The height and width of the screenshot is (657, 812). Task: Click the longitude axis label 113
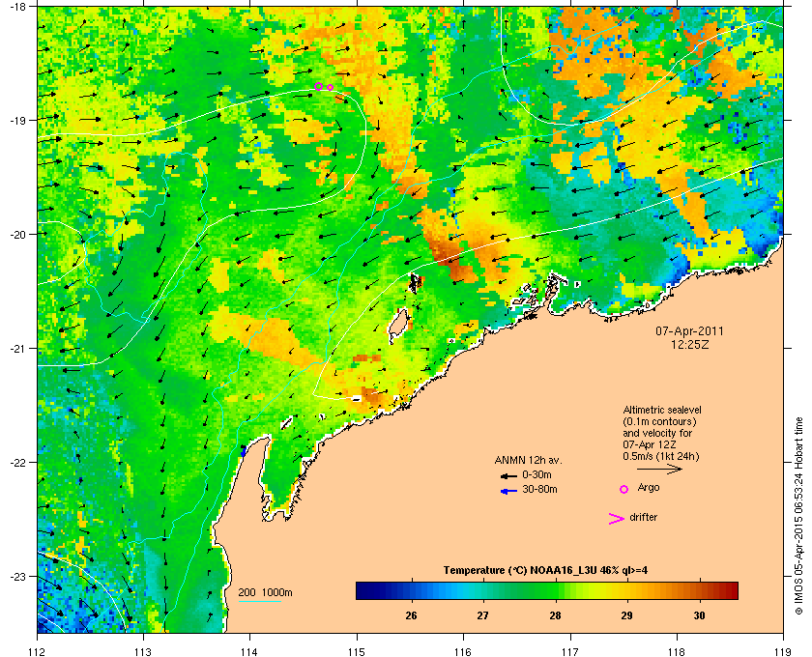143,651
